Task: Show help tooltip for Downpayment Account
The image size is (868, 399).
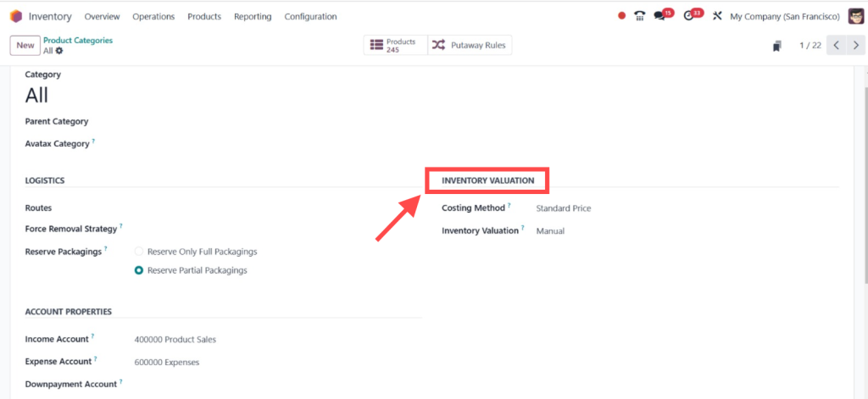Action: [120, 381]
